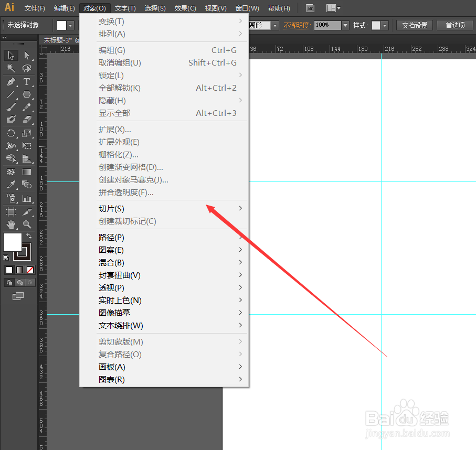This screenshot has width=476, height=450.
Task: Open the opacity 100% dropdown arrow
Action: tap(345, 26)
